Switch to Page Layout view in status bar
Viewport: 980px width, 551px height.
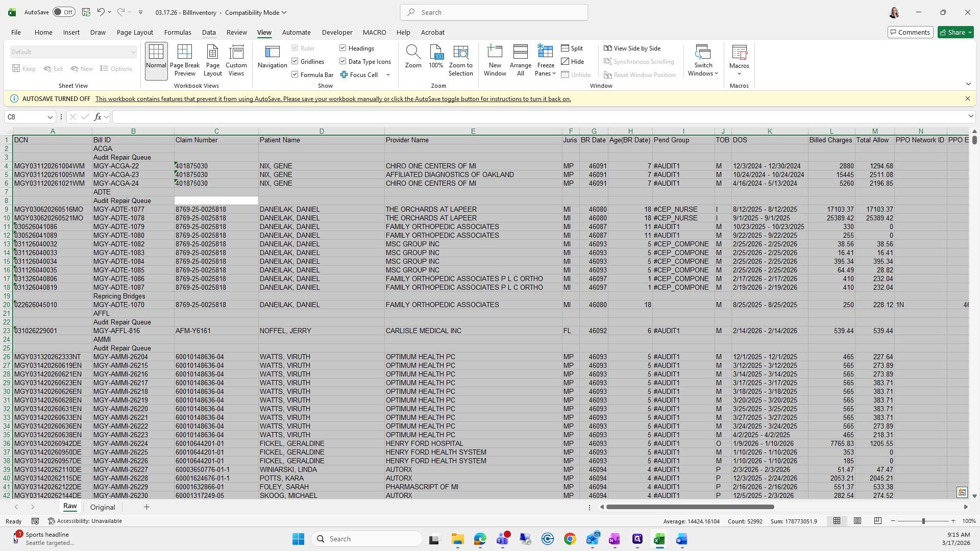(x=857, y=521)
